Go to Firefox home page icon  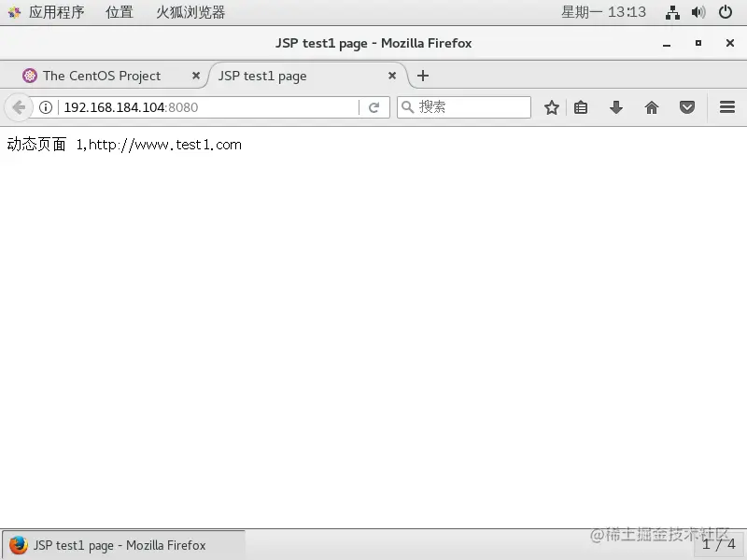[651, 107]
